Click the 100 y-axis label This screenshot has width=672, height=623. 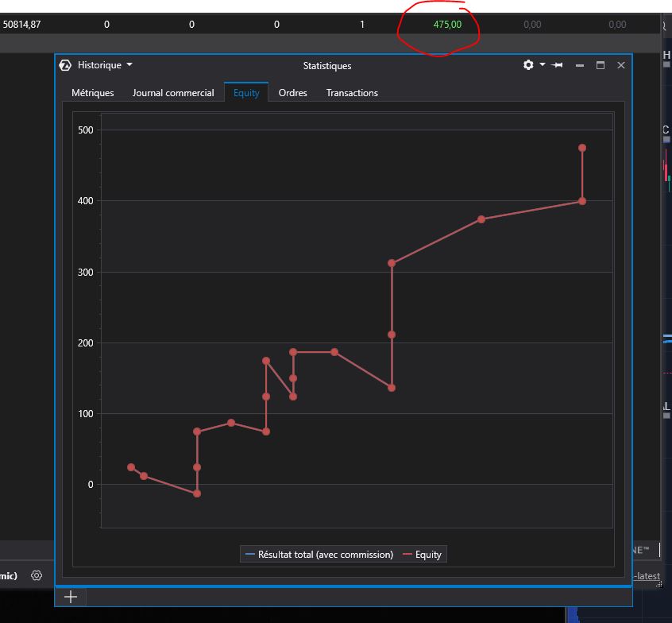85,414
